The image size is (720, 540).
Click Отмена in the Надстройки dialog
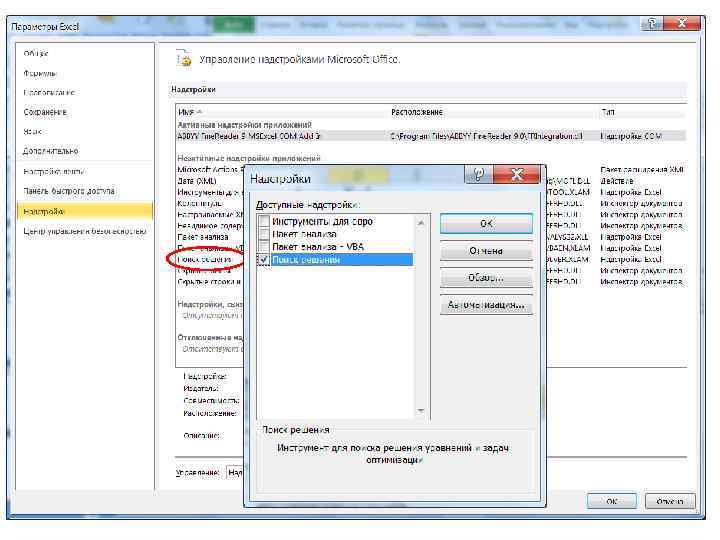pos(486,251)
